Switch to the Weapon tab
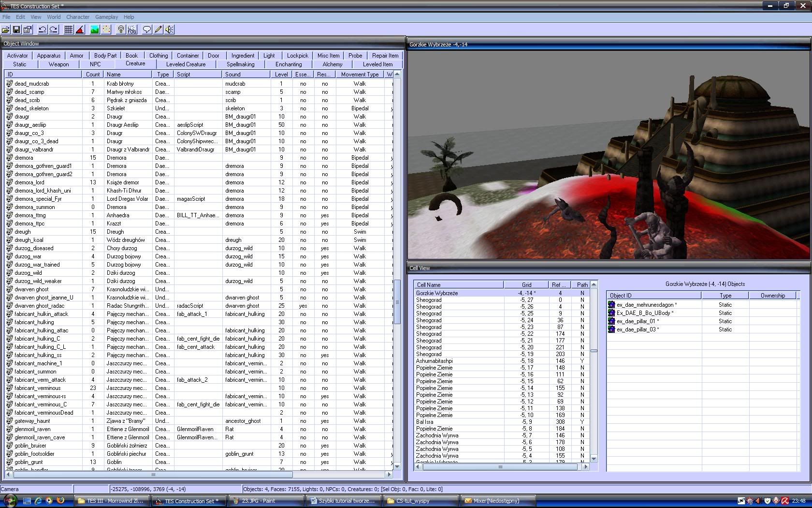Image resolution: width=812 pixels, height=508 pixels. 58,64
